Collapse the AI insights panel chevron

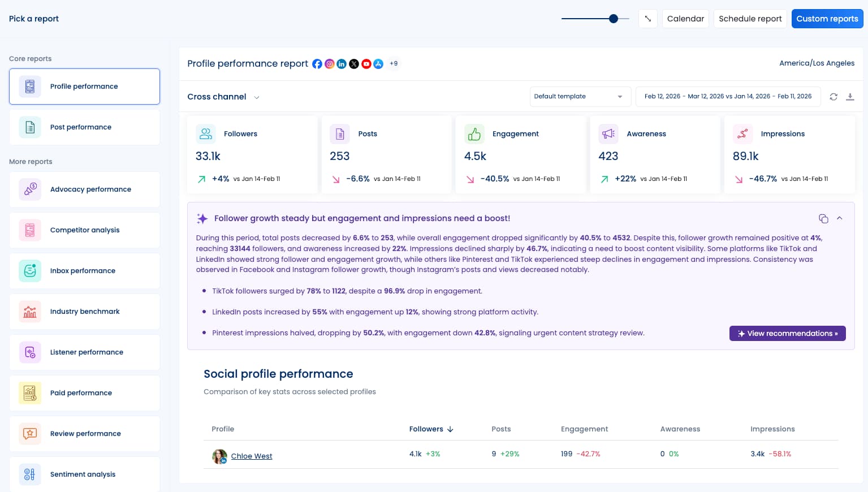(840, 218)
